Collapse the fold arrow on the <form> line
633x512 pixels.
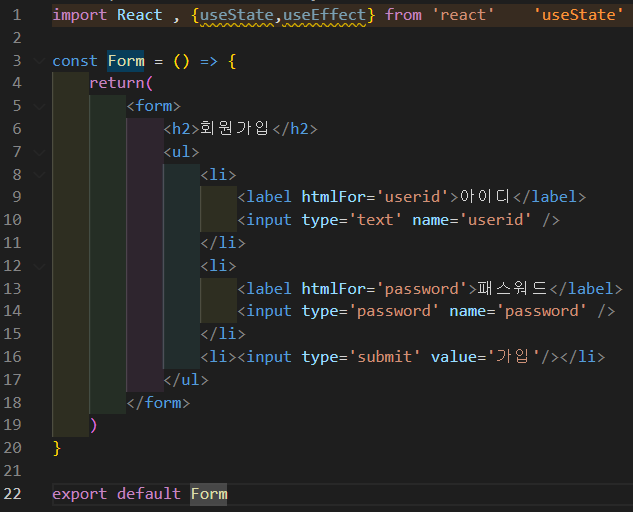[x=39, y=107]
